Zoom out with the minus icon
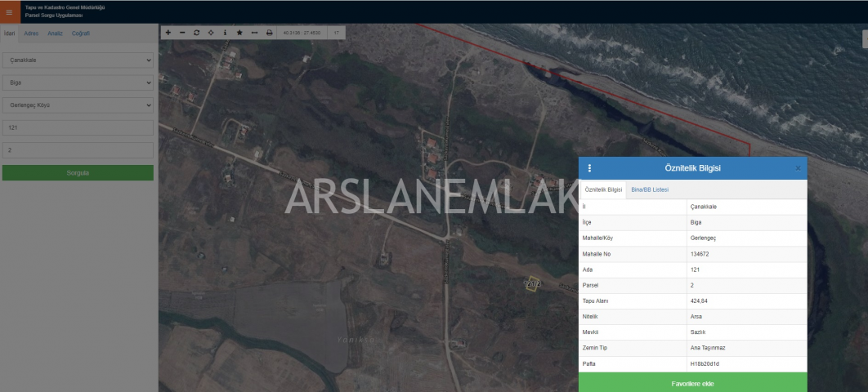The width and height of the screenshot is (868, 392). click(x=182, y=33)
